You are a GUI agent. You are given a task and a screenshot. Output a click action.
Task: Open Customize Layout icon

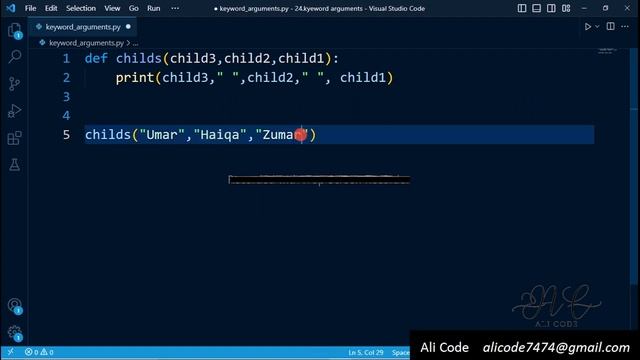tap(566, 8)
